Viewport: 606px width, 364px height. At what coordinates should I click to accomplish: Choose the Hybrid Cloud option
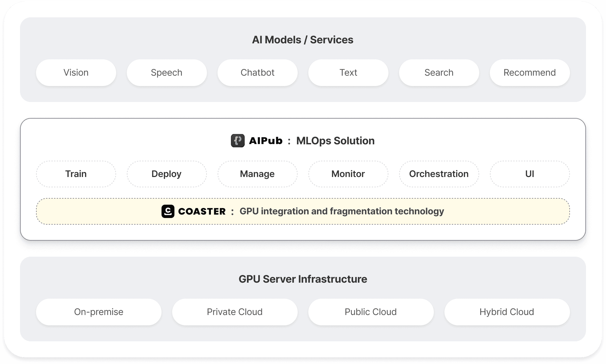(x=507, y=312)
